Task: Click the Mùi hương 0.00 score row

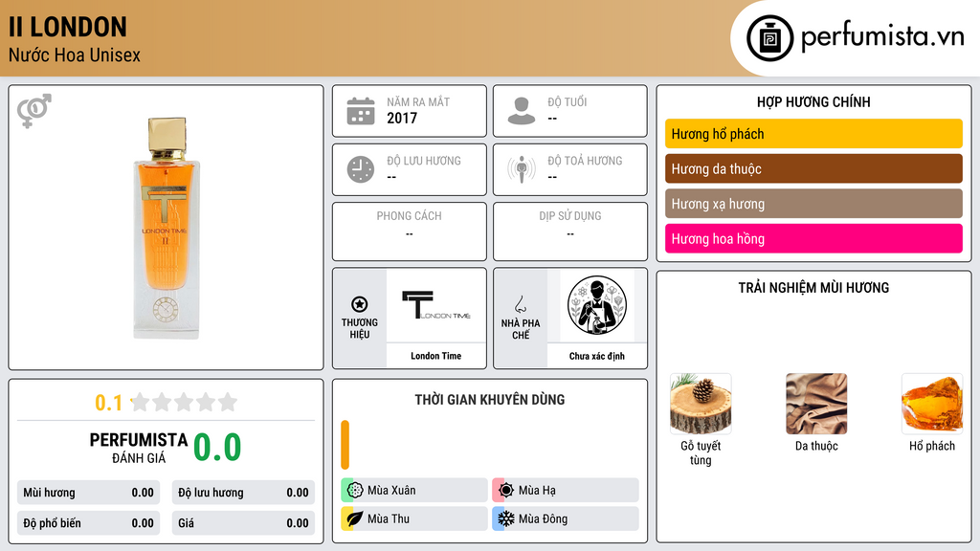Action: pyautogui.click(x=89, y=493)
